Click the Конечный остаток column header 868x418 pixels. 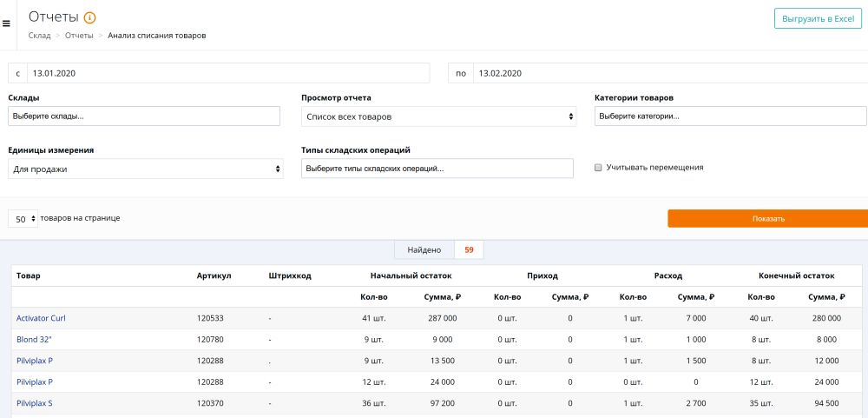click(x=796, y=275)
